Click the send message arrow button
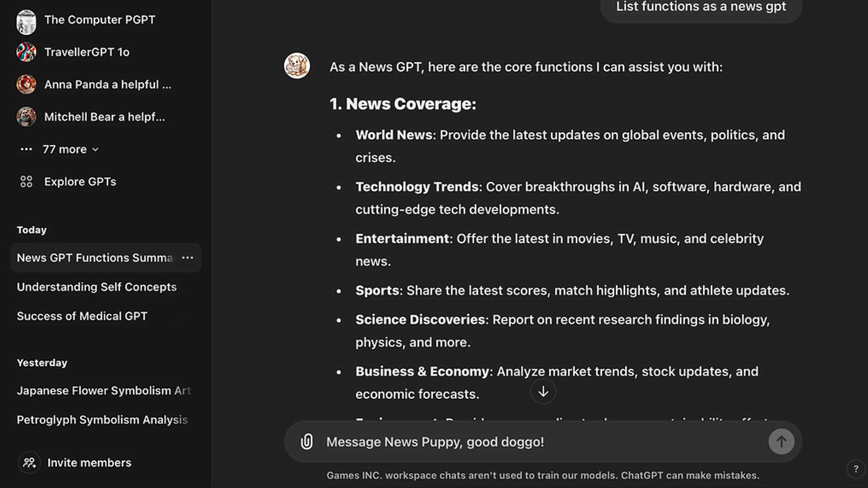868x488 pixels. [782, 441]
